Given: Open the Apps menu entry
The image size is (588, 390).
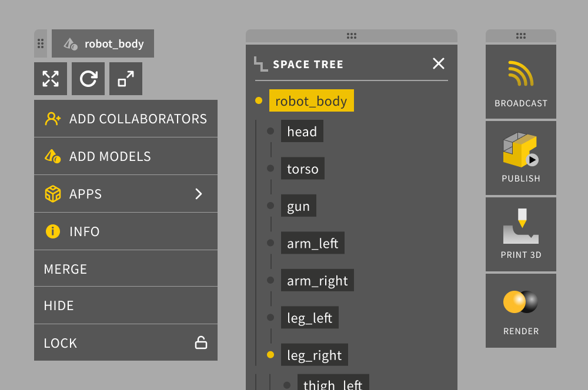Looking at the screenshot, I should [x=126, y=194].
